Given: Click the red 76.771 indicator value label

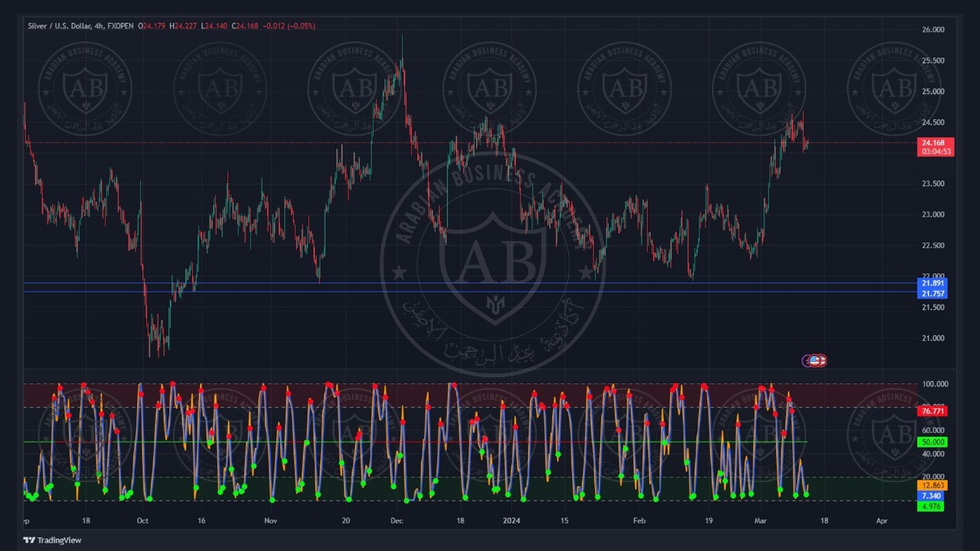Looking at the screenshot, I should point(933,411).
